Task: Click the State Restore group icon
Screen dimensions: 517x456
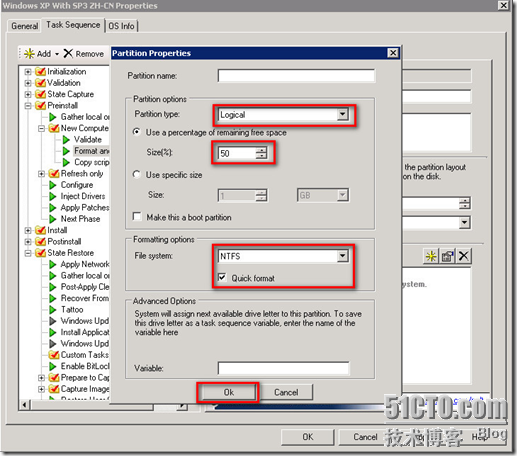Action: point(40,253)
